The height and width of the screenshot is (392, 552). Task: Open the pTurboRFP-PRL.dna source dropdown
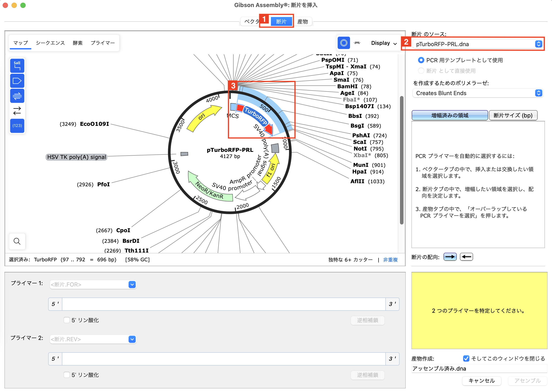(478, 44)
